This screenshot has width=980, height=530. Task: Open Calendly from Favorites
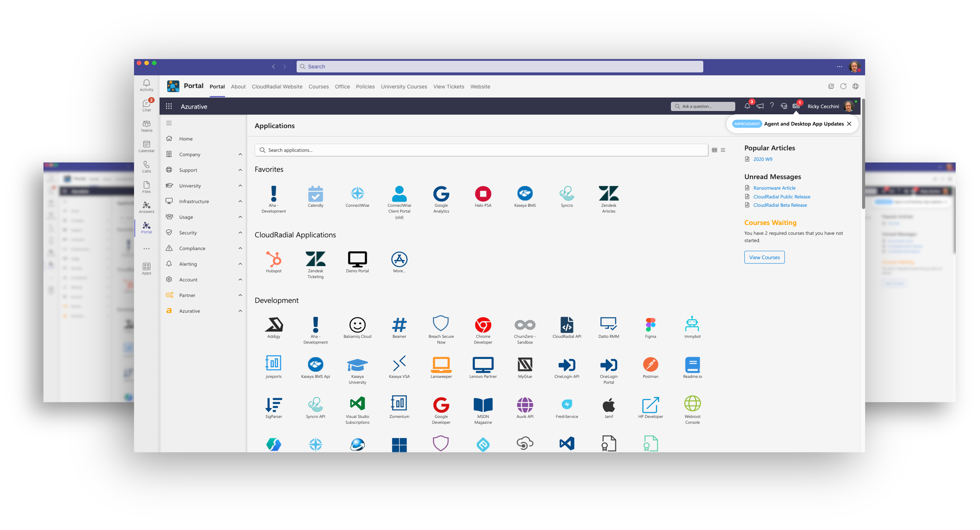click(x=315, y=195)
